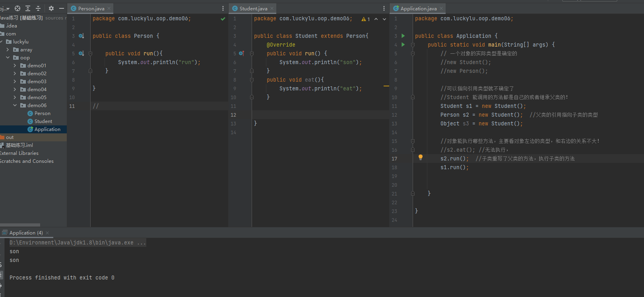Select the Application (4) run tab
The width and height of the screenshot is (644, 297).
[26, 233]
